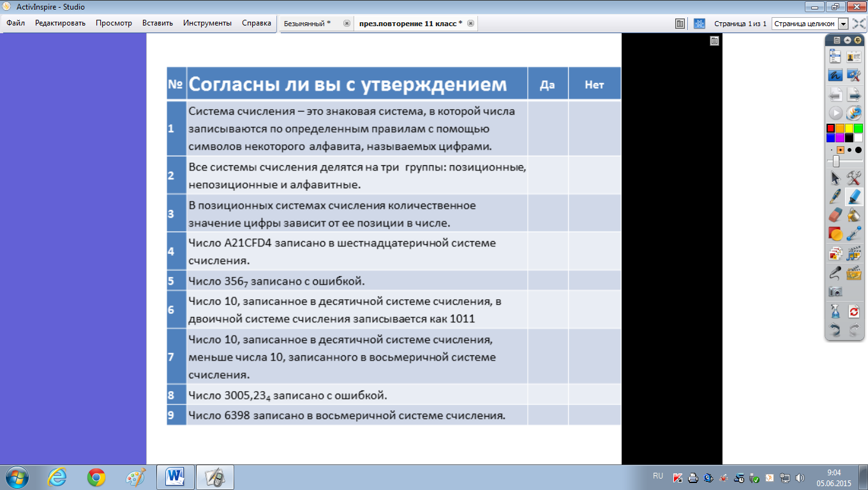Adjust the pen width slider handle

click(x=836, y=161)
